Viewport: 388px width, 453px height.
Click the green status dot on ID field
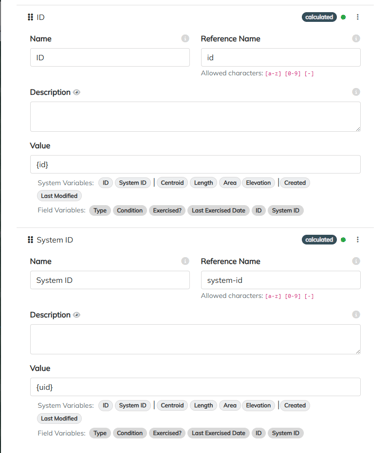point(343,17)
